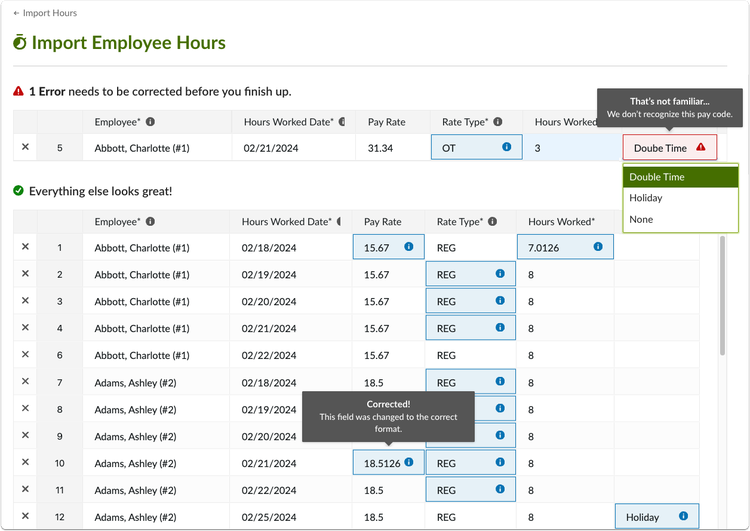750x531 pixels.
Task: Open info icon next to Employee in lower table
Action: coord(150,221)
